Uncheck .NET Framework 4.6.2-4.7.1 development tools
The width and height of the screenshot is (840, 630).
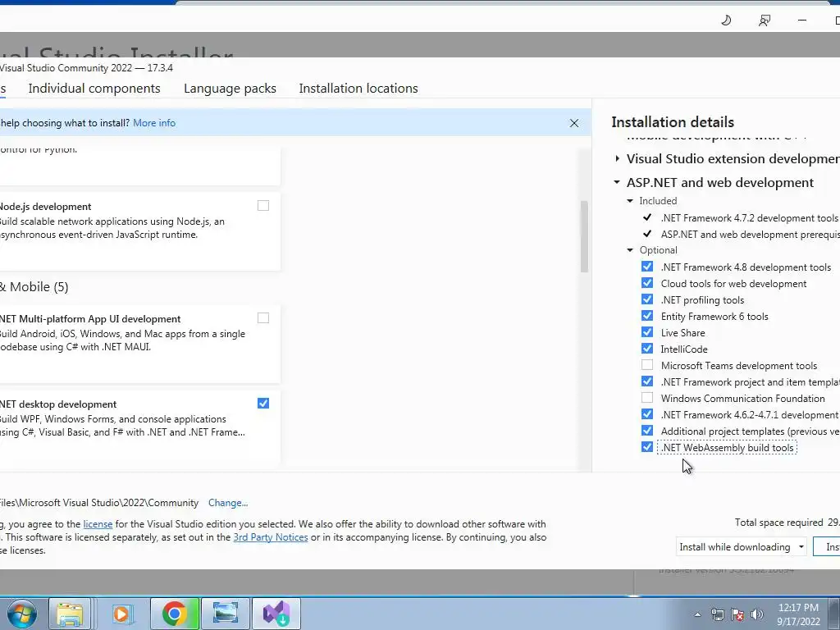click(x=647, y=414)
